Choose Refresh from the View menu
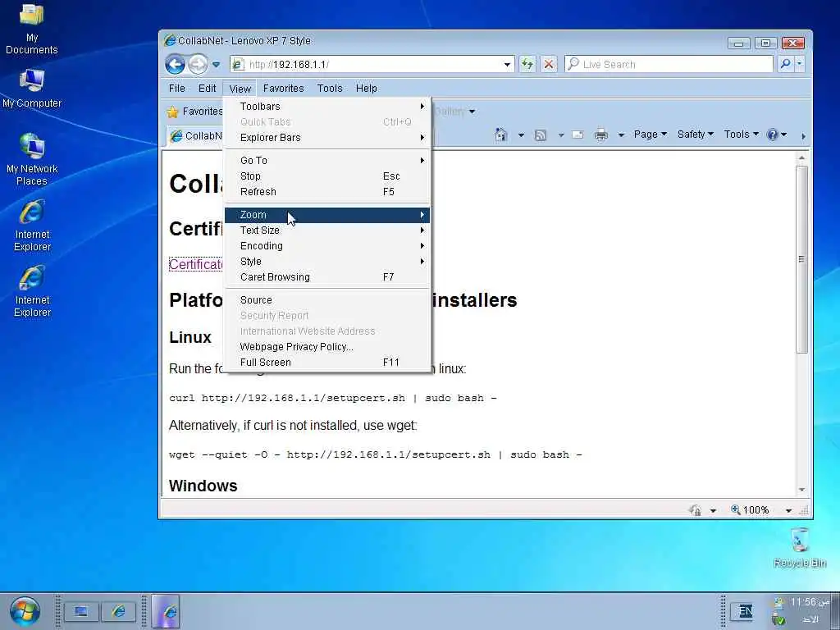The height and width of the screenshot is (630, 840). tap(327, 192)
